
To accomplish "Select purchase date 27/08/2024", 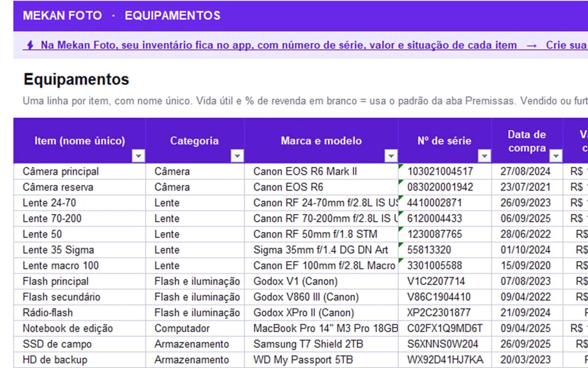I will tap(527, 171).
